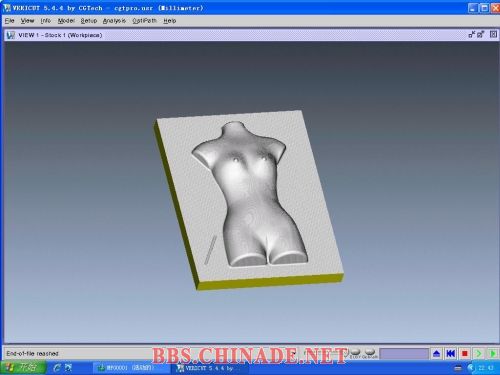The image size is (500, 375).
Task: Open the File menu
Action: 9,21
